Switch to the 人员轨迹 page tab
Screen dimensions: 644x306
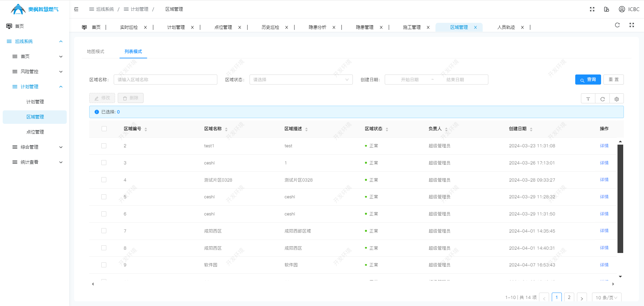click(506, 28)
